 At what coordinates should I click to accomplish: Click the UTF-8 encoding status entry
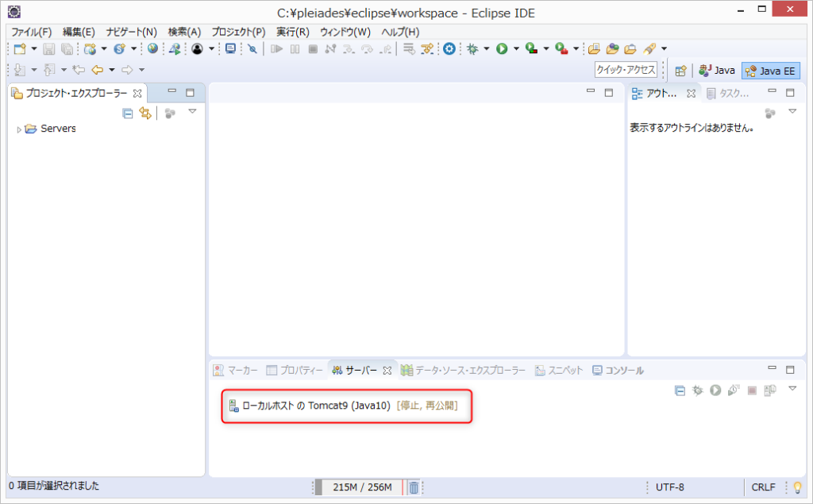(670, 487)
